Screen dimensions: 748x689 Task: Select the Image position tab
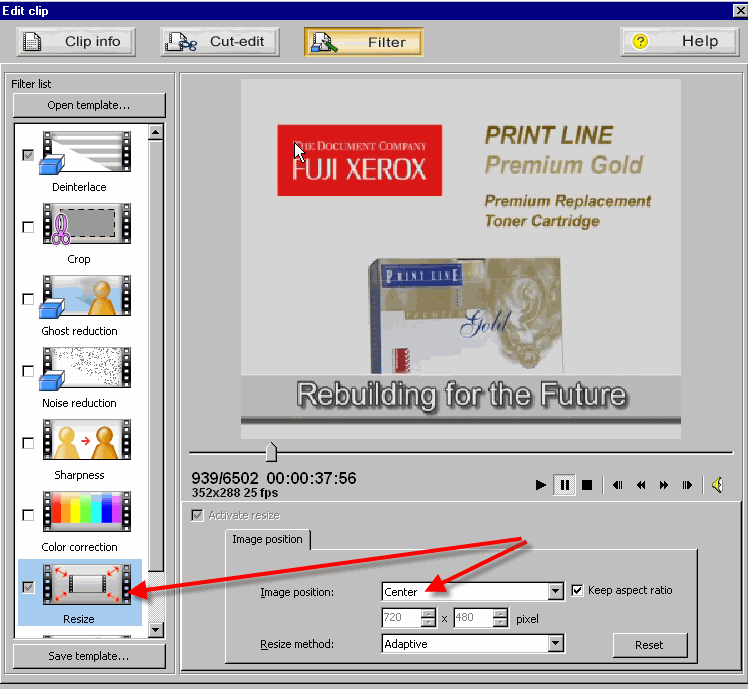point(267,539)
